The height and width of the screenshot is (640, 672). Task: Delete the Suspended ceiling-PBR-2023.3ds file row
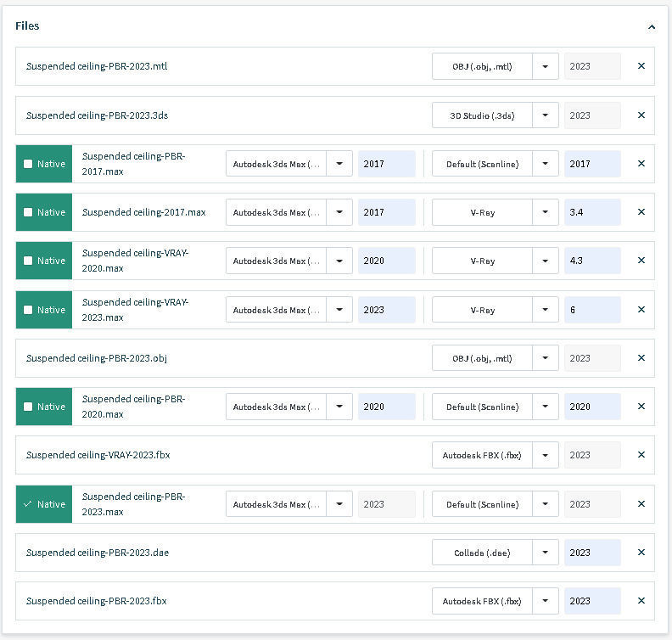click(x=641, y=115)
